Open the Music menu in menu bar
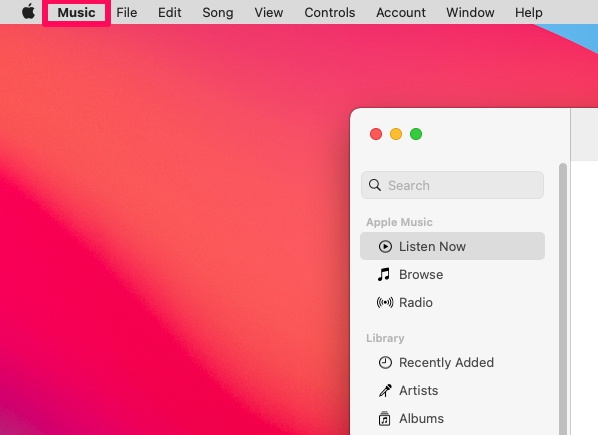This screenshot has height=435, width=598. [76, 13]
